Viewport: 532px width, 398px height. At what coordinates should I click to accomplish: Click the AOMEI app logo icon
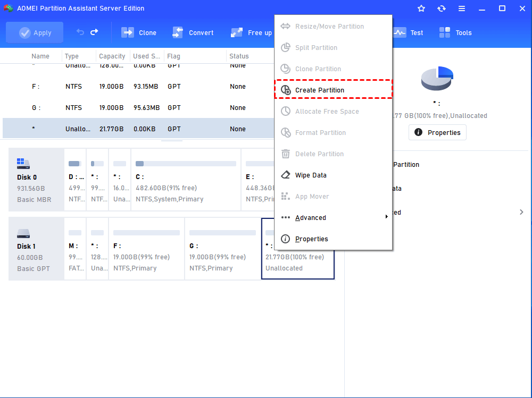click(8, 8)
